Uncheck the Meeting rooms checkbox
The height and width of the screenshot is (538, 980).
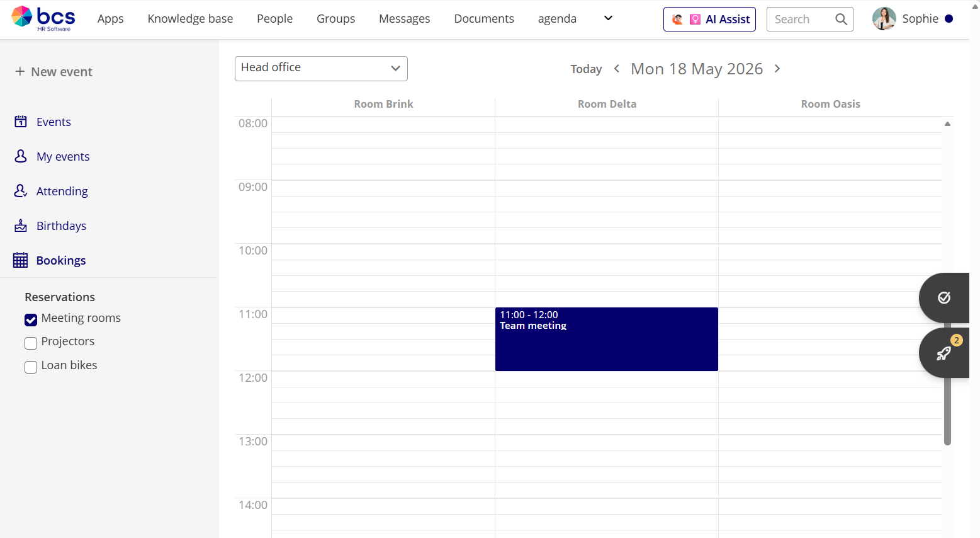(x=31, y=319)
